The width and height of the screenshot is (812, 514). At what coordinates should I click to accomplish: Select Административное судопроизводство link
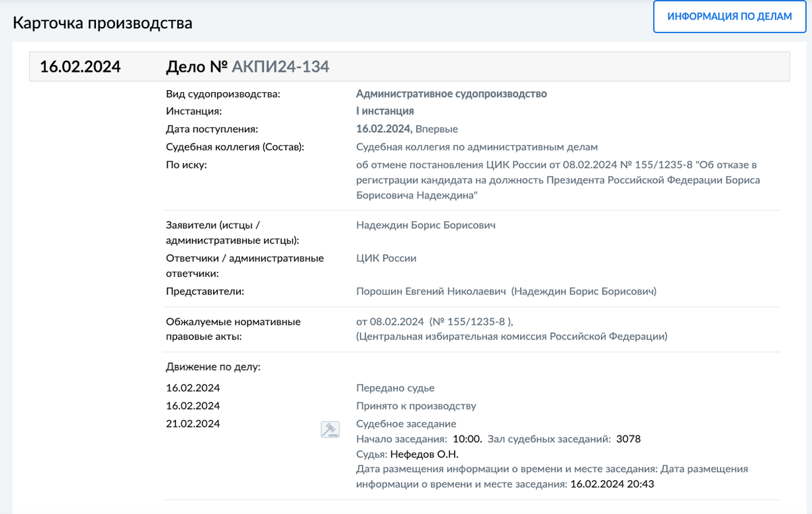[x=451, y=93]
